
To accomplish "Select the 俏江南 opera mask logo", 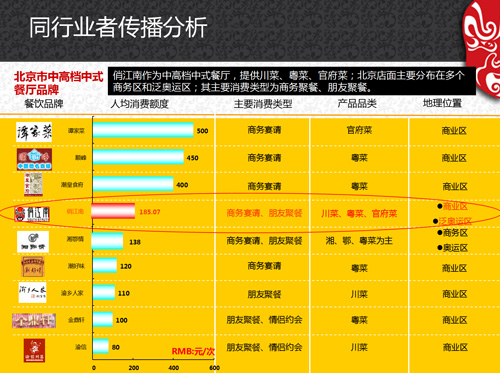I will 32,214.
